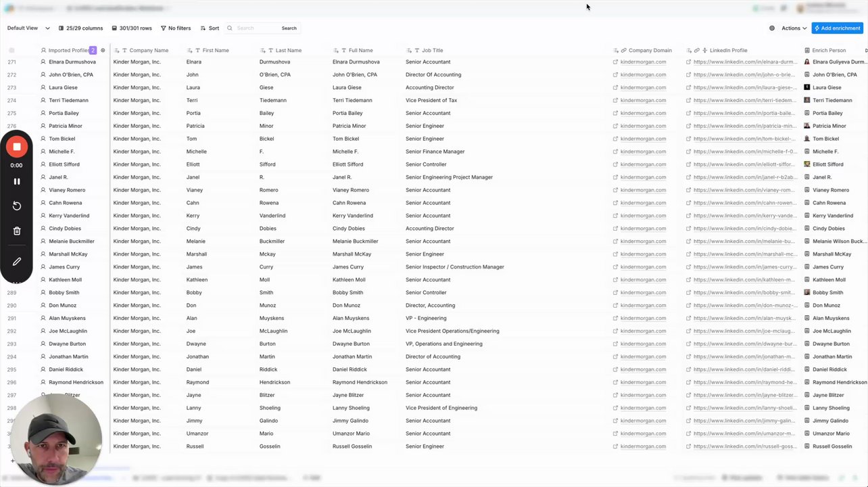Click the person icon beside Cahn Rowena imported profile

point(43,203)
